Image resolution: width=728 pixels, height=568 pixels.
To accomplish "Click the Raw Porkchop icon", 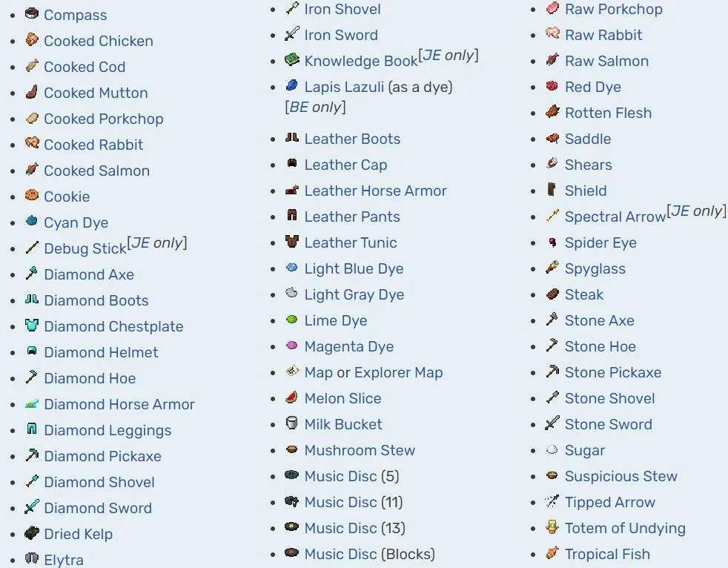I will click(x=552, y=9).
